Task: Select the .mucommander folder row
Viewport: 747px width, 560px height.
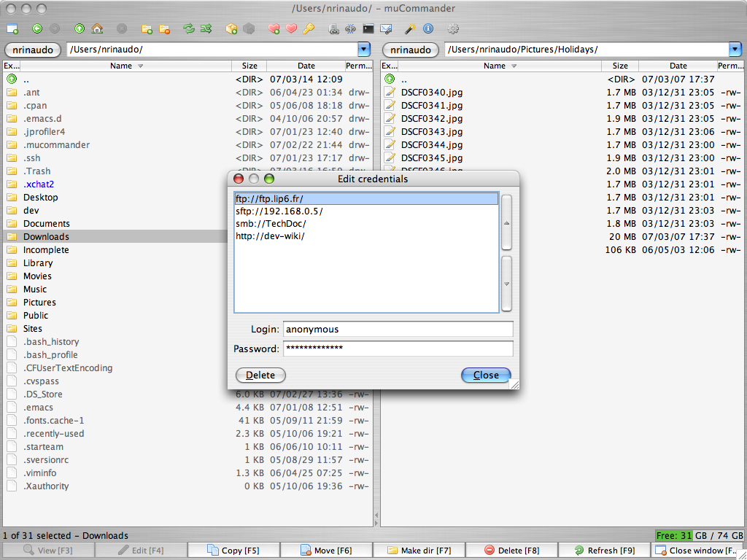Action: [x=188, y=145]
